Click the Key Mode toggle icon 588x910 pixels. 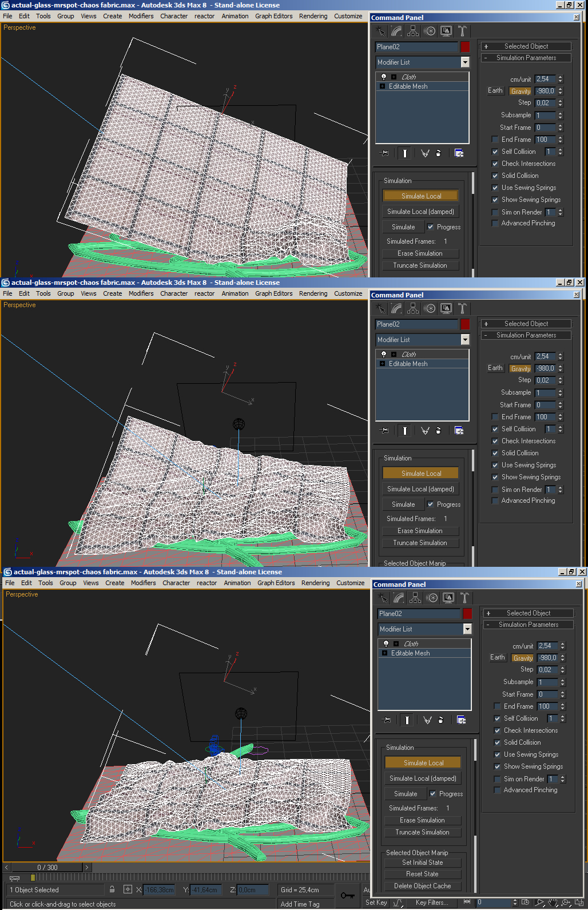tap(467, 902)
